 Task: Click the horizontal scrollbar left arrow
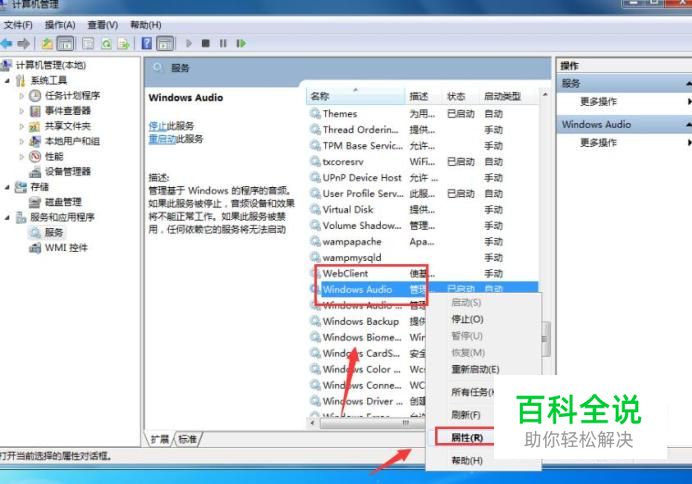pos(312,423)
